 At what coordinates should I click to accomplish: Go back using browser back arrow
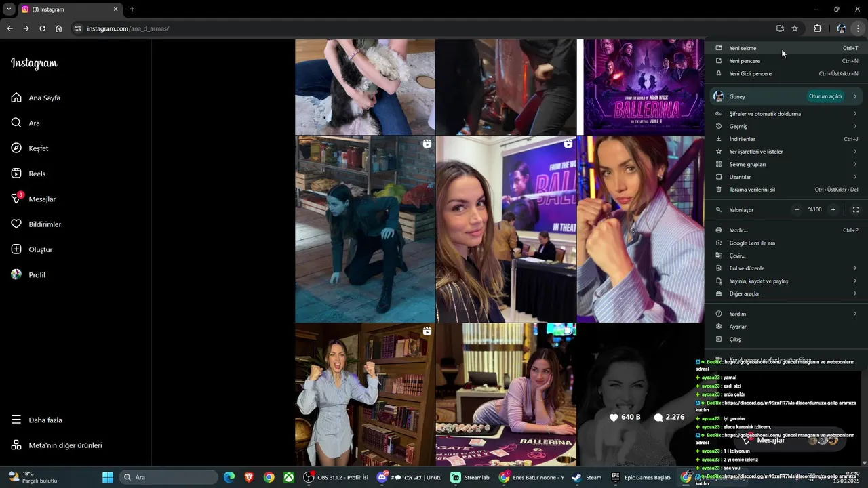coord(9,28)
